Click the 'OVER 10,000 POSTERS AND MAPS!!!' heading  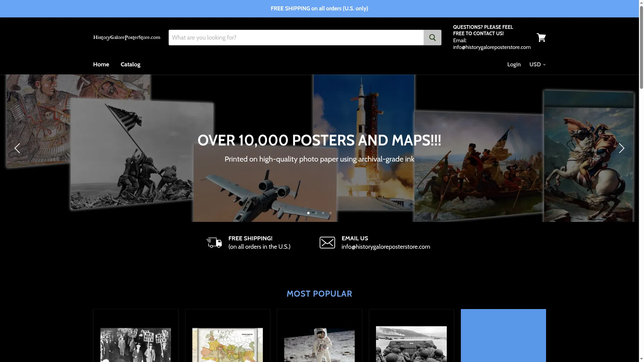pyautogui.click(x=319, y=140)
